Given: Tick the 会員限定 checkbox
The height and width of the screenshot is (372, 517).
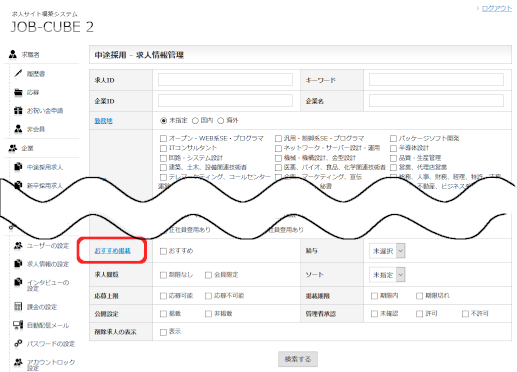Looking at the screenshot, I should coord(209,275).
